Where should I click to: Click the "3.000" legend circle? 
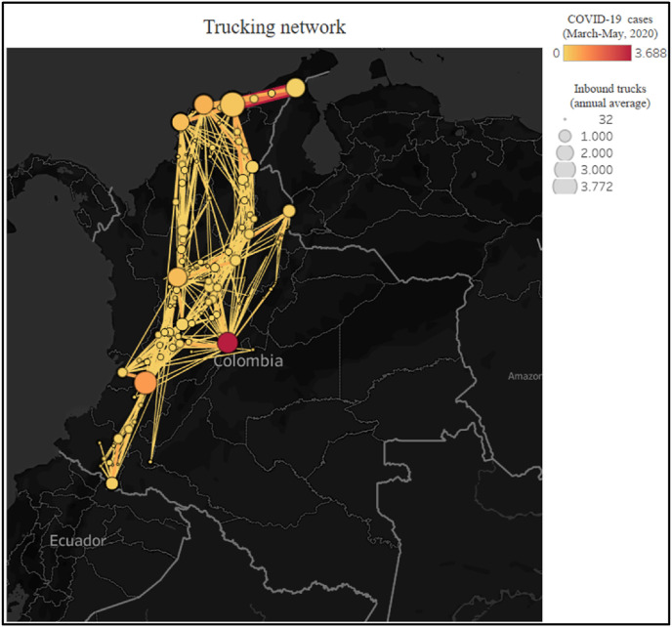565,170
